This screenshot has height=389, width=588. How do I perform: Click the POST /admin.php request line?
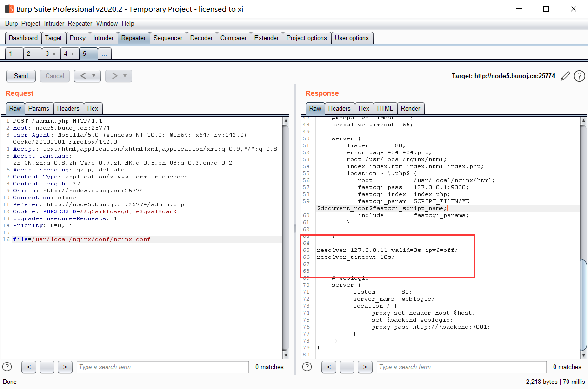click(x=58, y=121)
